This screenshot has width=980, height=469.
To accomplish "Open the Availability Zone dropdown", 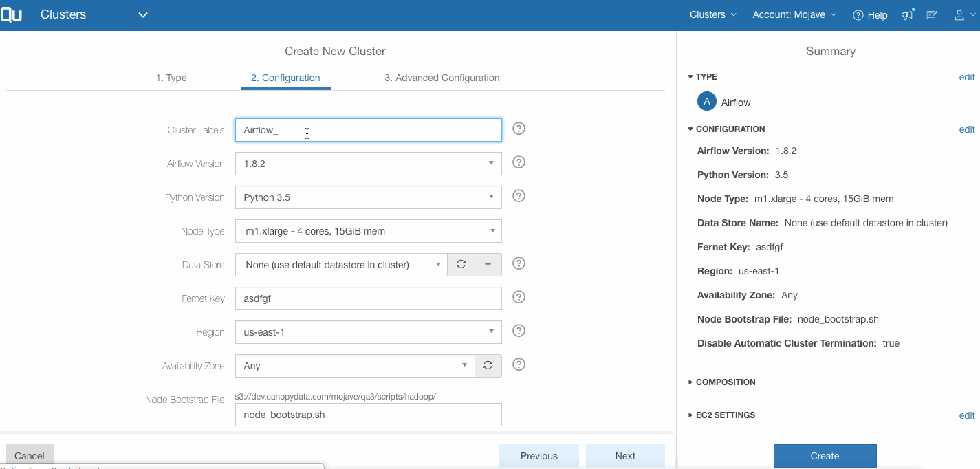I will [355, 366].
